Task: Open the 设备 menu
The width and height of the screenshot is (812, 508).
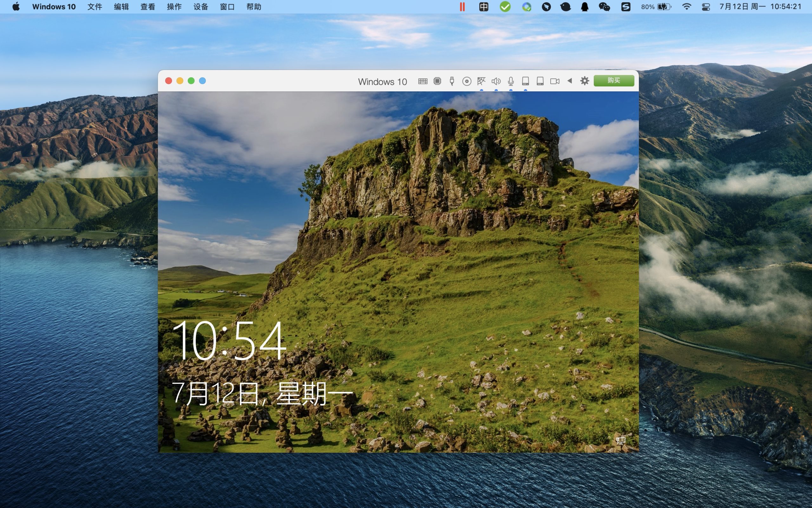Action: tap(201, 7)
